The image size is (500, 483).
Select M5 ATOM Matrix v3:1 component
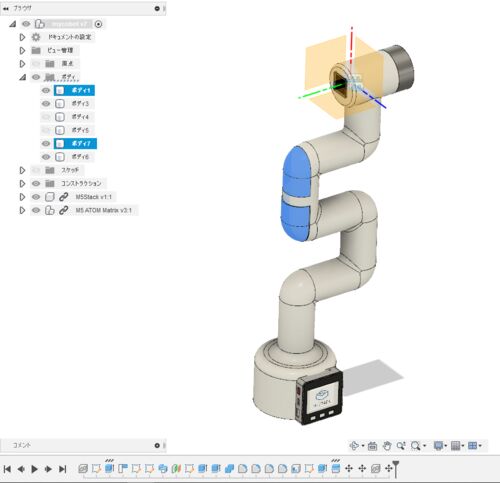click(104, 210)
